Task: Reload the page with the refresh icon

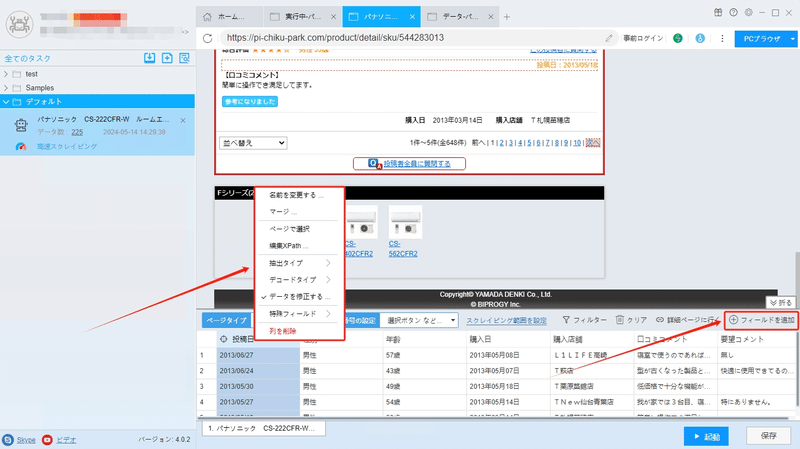Action: [x=207, y=38]
